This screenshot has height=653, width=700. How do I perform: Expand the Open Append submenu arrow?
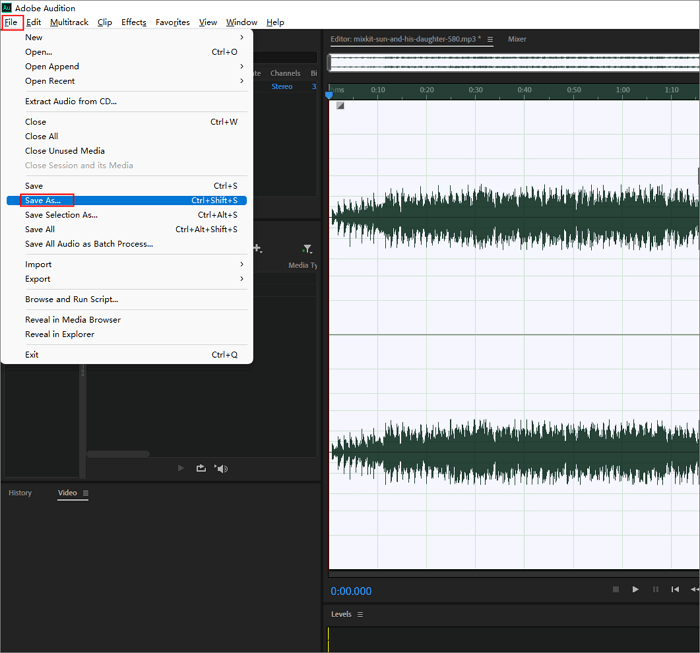[242, 66]
